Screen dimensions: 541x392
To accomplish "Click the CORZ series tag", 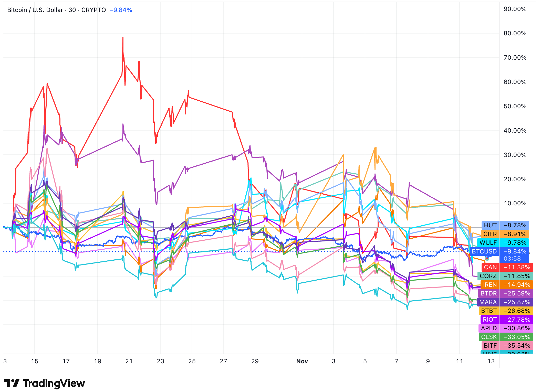I will pyautogui.click(x=488, y=276).
